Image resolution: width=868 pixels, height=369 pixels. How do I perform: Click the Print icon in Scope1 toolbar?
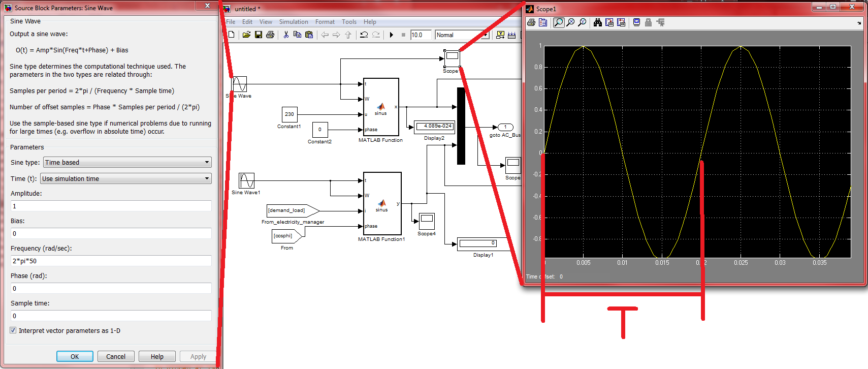[531, 22]
